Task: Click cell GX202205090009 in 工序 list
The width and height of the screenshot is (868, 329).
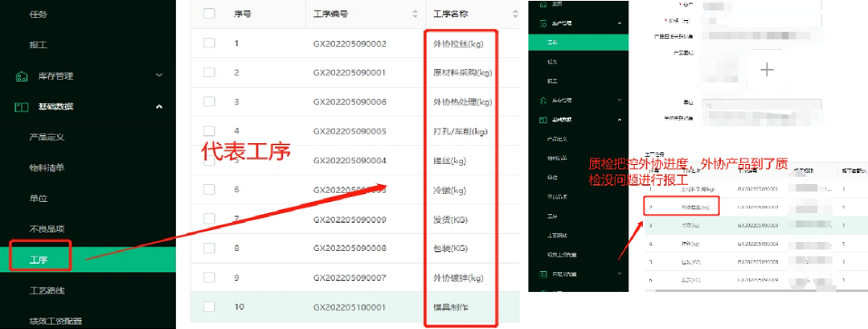Action: point(350,220)
